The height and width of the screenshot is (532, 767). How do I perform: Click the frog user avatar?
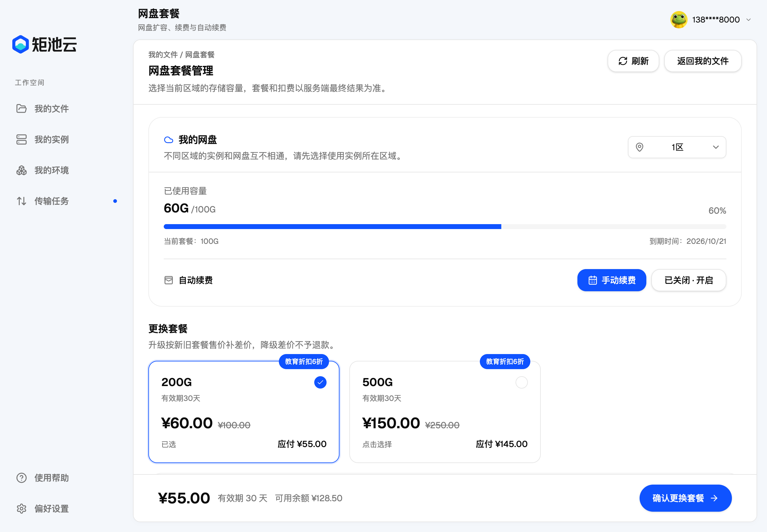(x=679, y=20)
